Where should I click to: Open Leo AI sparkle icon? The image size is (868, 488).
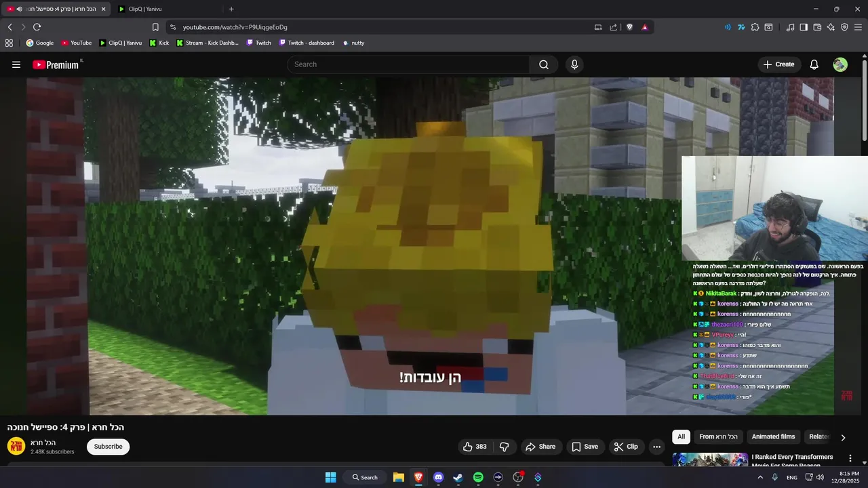point(831,27)
